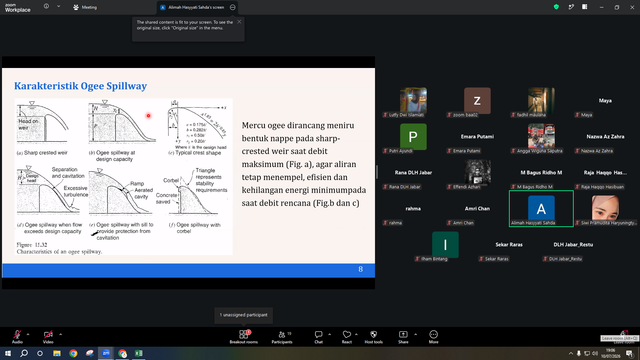Click the Sharp crested weir figure caption

coord(42,153)
